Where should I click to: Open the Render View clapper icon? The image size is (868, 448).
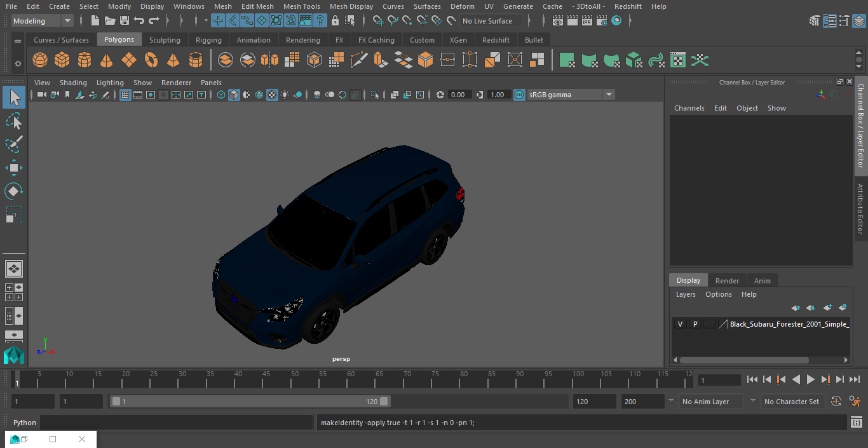coord(558,21)
